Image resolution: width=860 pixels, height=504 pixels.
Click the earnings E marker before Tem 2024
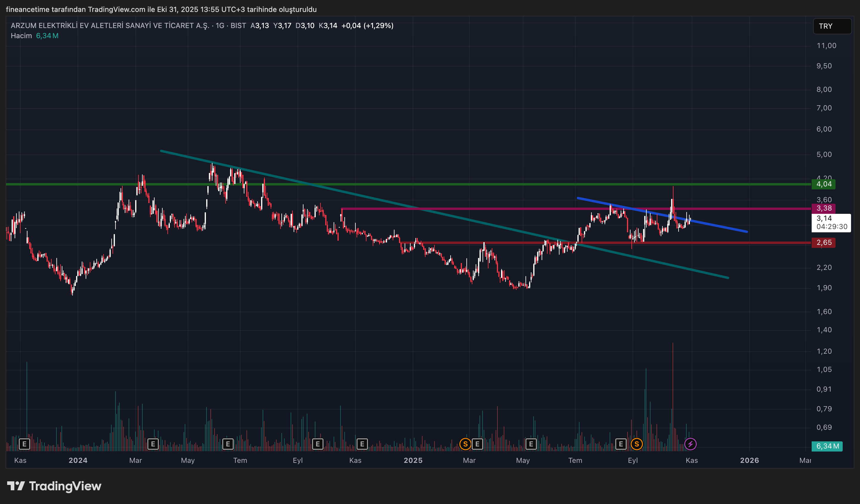[228, 444]
